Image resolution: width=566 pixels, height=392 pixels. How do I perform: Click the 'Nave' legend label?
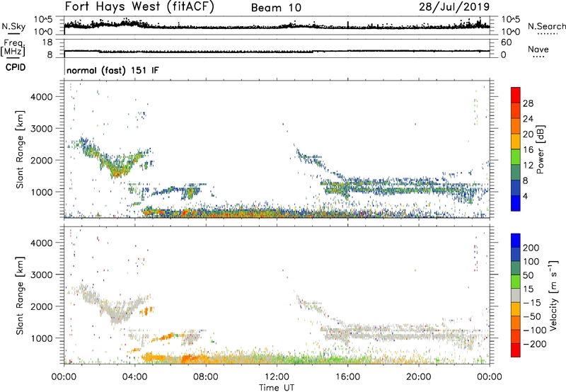coord(538,49)
